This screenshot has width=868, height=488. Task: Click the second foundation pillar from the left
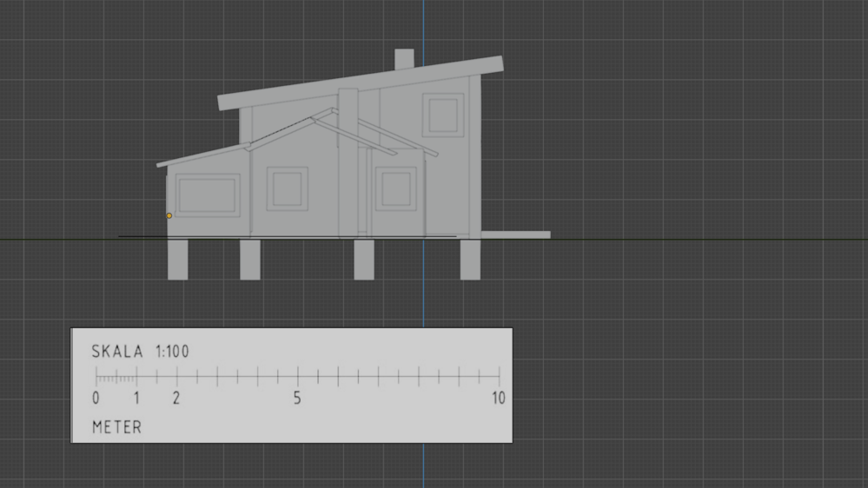point(250,260)
